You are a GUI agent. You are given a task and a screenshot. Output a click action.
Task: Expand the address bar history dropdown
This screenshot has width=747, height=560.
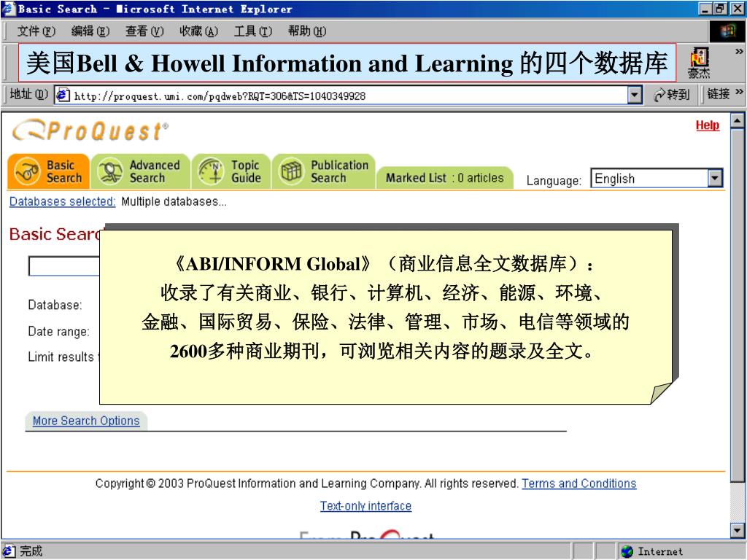[x=635, y=96]
